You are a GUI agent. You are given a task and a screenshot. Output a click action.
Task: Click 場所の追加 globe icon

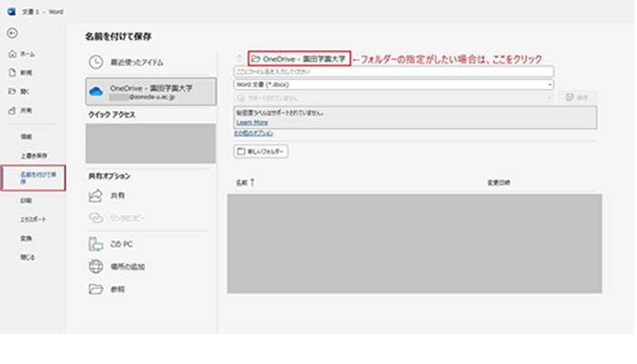(x=96, y=267)
